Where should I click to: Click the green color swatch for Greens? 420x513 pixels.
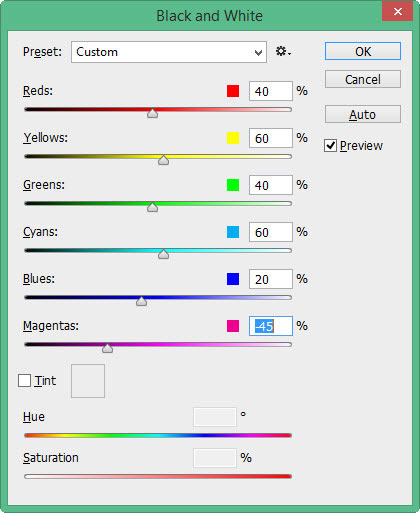point(233,185)
